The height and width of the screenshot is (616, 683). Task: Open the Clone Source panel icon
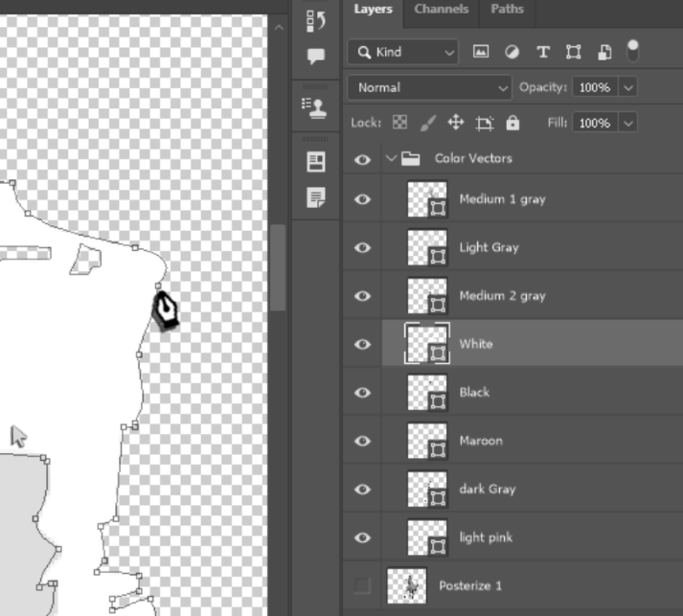(x=314, y=108)
